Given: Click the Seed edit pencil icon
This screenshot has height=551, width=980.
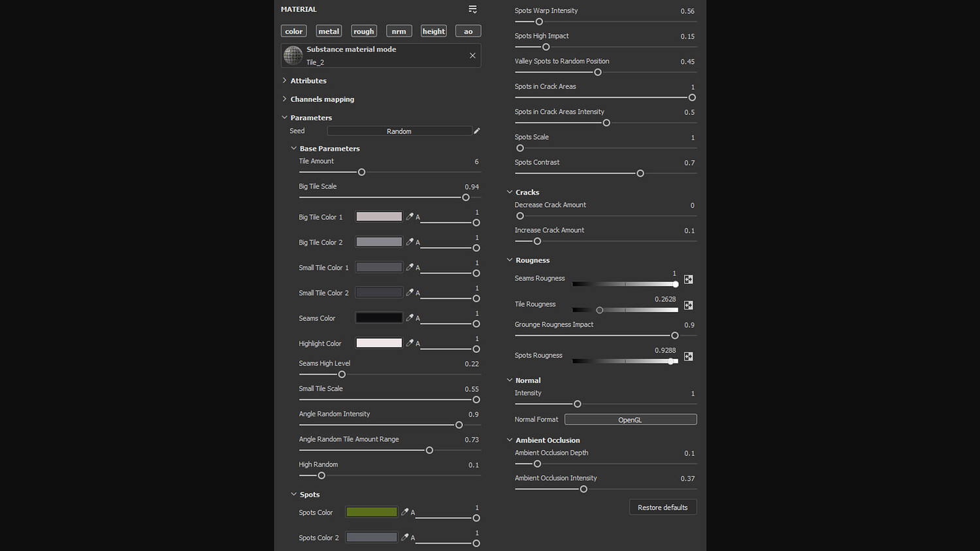Looking at the screenshot, I should pyautogui.click(x=477, y=131).
